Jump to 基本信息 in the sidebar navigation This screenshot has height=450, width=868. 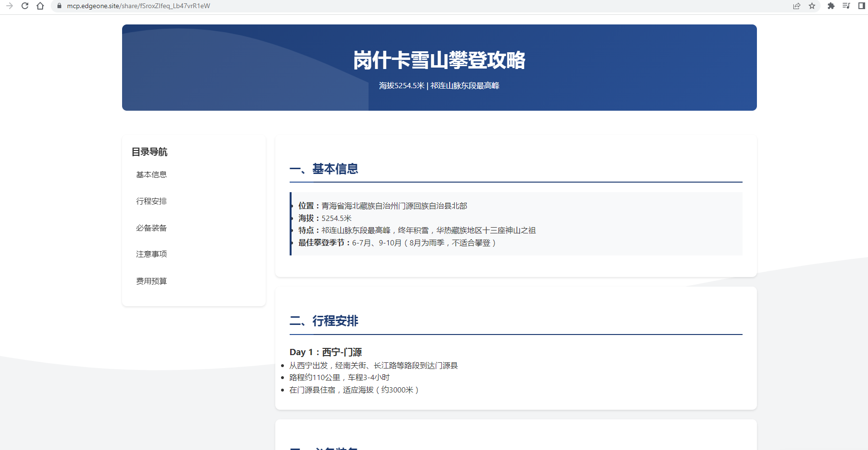151,175
